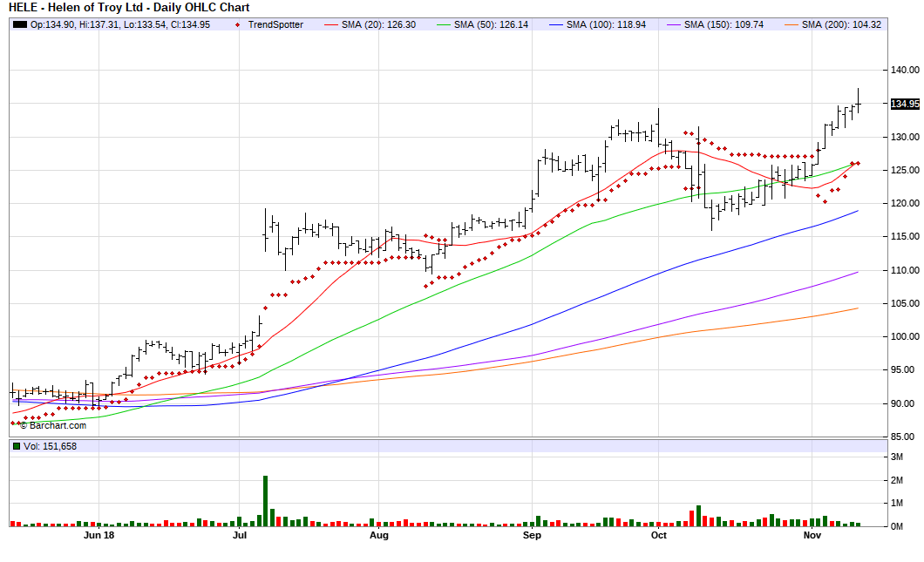Click the Jun 18 date axis label
This screenshot has width=924, height=562.
click(99, 535)
